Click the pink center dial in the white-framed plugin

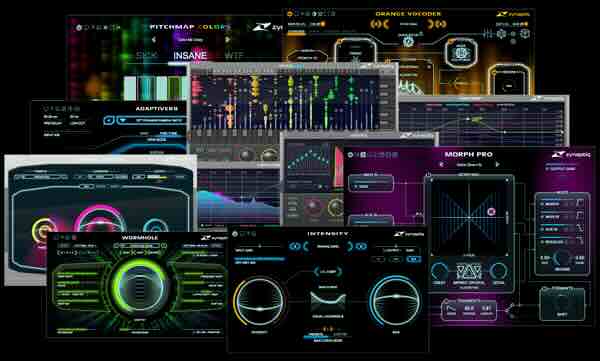(100, 219)
